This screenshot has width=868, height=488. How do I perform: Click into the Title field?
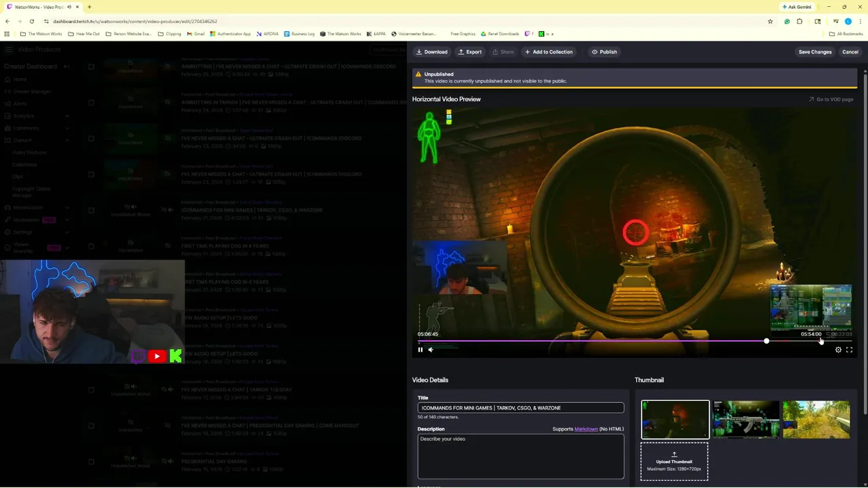(x=521, y=408)
